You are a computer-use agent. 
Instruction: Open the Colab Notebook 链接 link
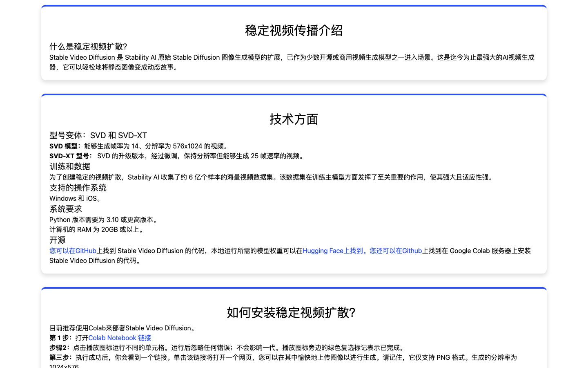(120, 338)
